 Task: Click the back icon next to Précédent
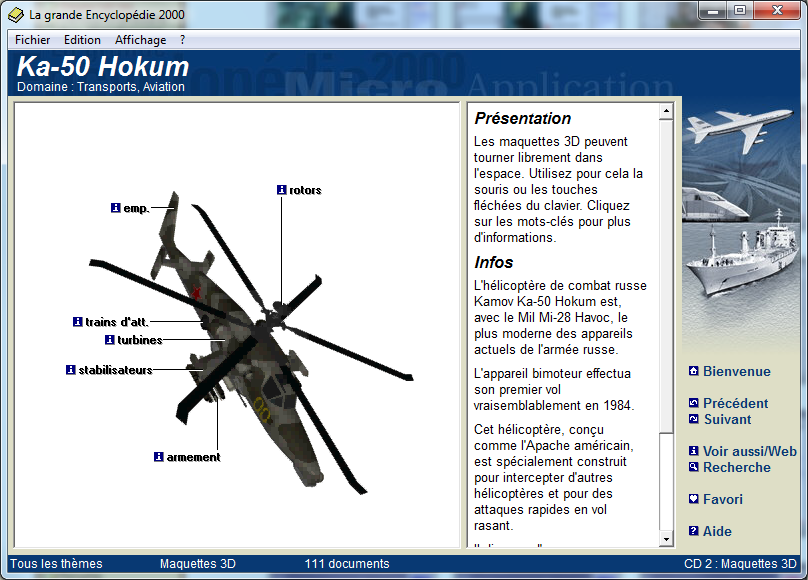(x=694, y=403)
